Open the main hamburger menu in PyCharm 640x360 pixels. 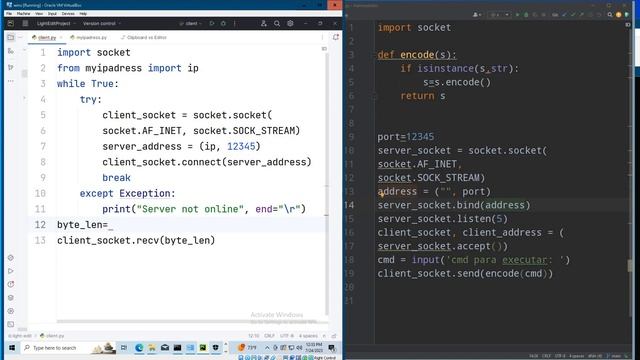[x=25, y=24]
